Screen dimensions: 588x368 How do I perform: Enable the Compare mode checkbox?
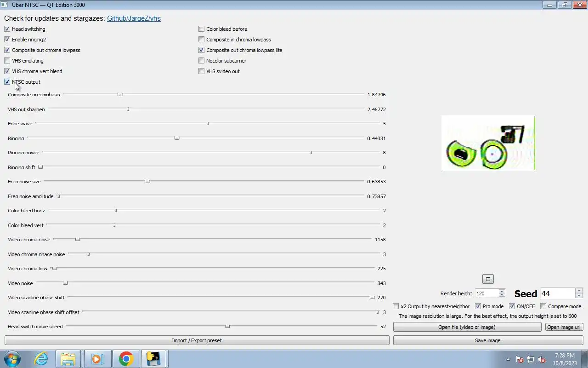(543, 306)
